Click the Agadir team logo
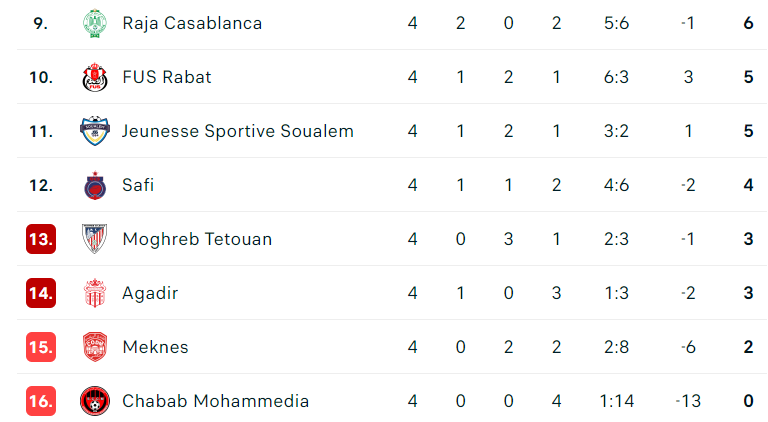768x422 pixels. pos(93,293)
